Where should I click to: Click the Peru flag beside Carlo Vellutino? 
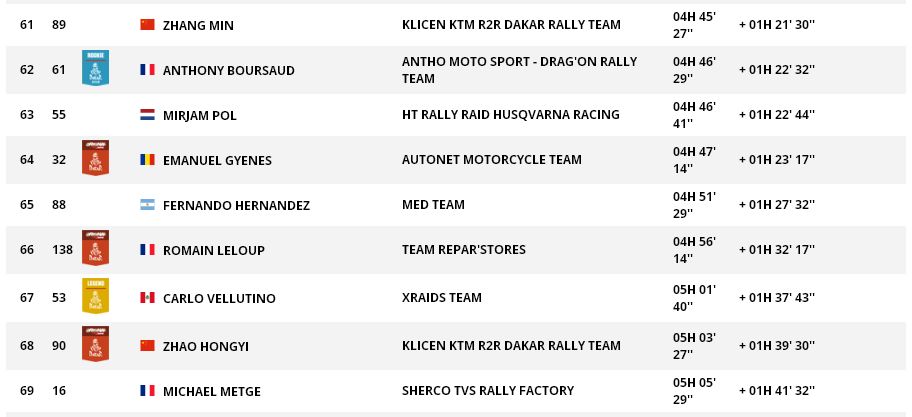coord(147,298)
